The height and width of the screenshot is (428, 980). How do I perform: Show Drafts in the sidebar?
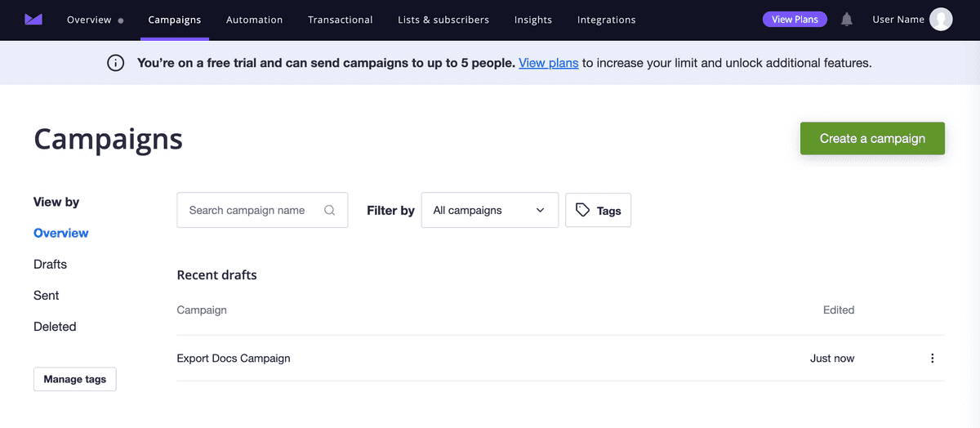(x=51, y=265)
